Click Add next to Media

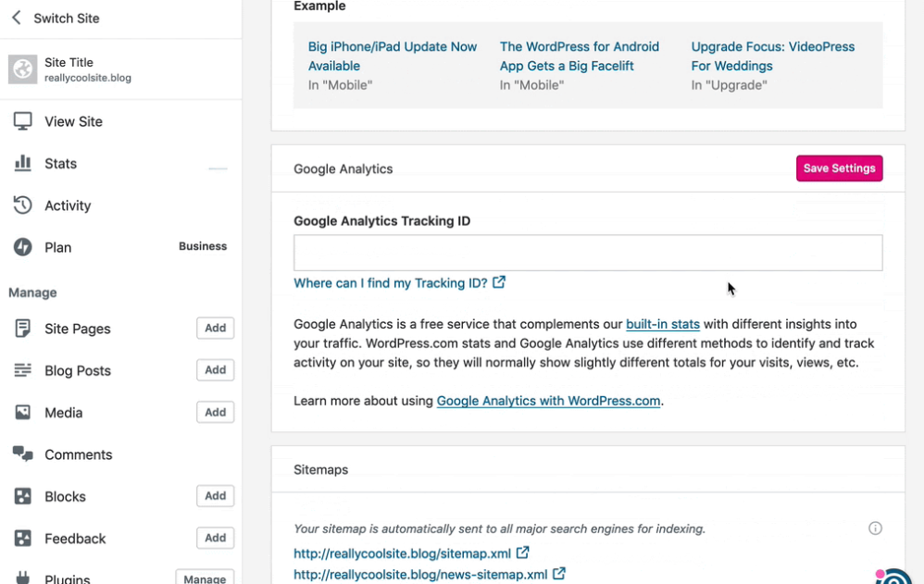click(215, 412)
